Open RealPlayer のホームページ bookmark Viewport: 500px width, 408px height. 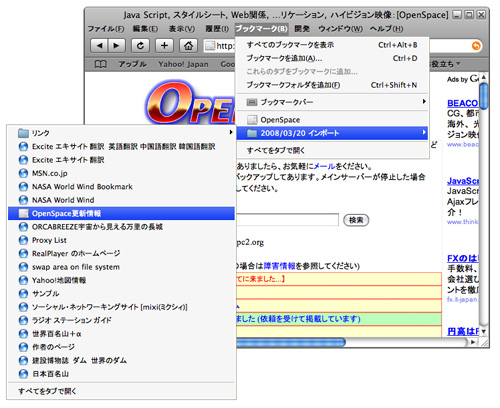(121, 254)
